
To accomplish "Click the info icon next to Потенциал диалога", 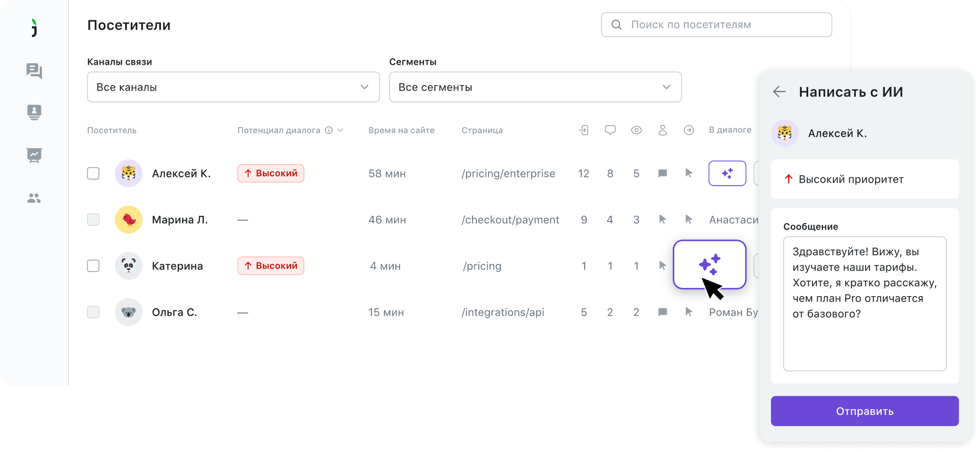I will click(x=329, y=130).
